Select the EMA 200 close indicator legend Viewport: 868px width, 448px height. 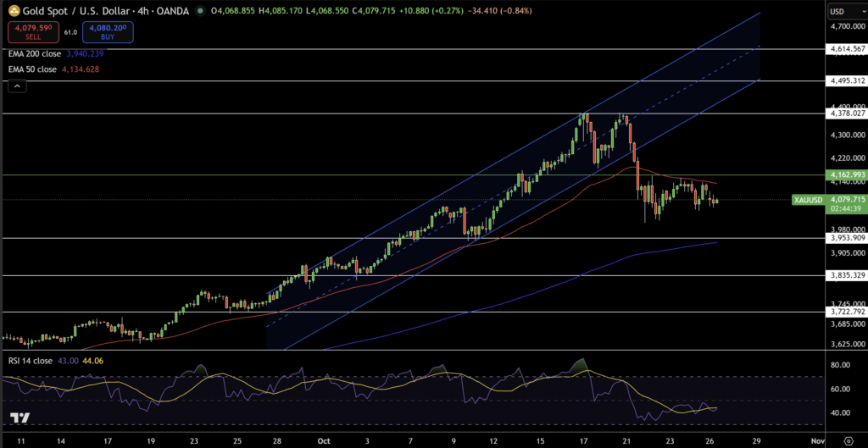tap(34, 53)
